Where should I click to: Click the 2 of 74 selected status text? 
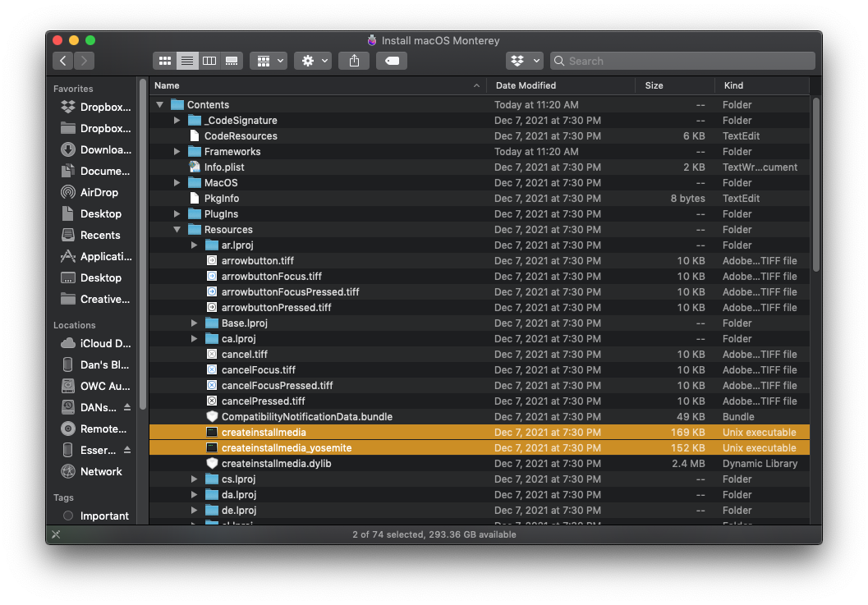click(434, 534)
